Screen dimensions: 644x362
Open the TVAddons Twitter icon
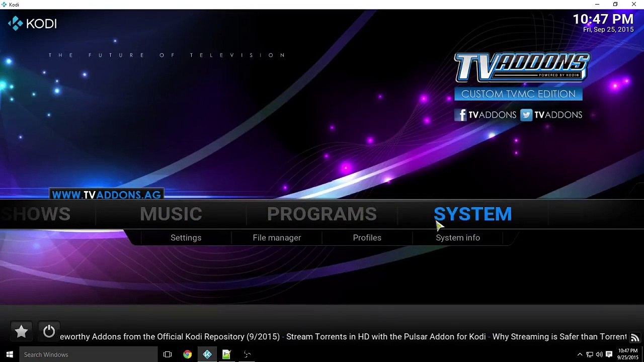(526, 115)
